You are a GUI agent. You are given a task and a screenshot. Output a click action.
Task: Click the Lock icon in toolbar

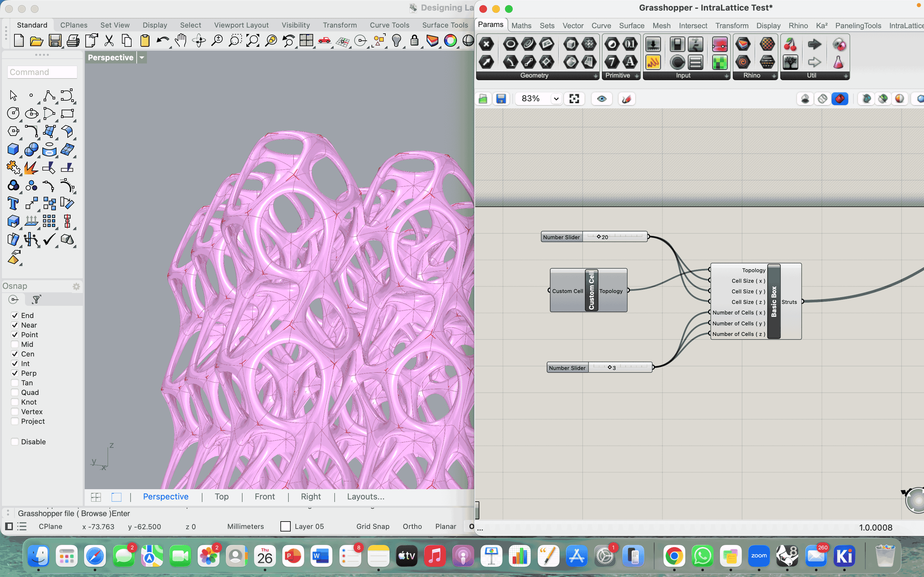pos(414,40)
